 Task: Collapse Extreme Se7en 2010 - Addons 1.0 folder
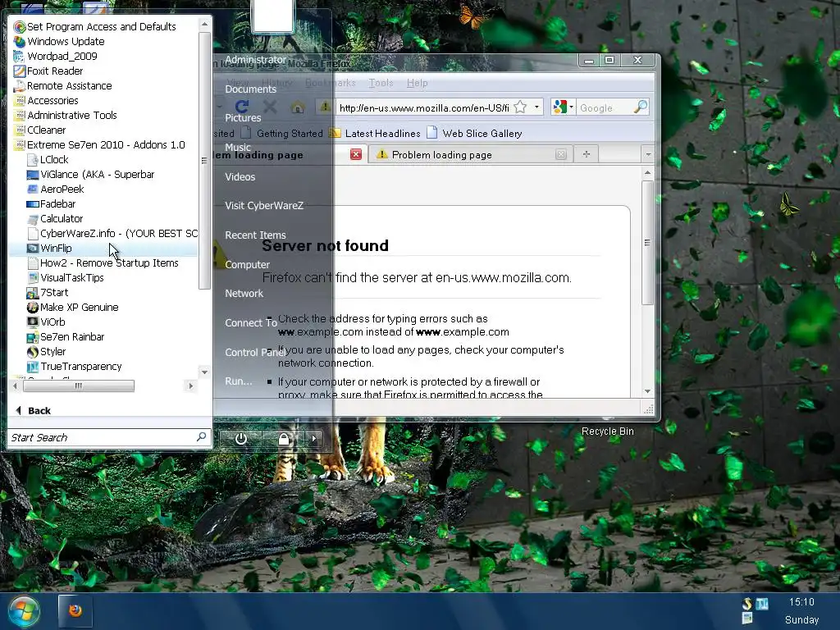[106, 144]
